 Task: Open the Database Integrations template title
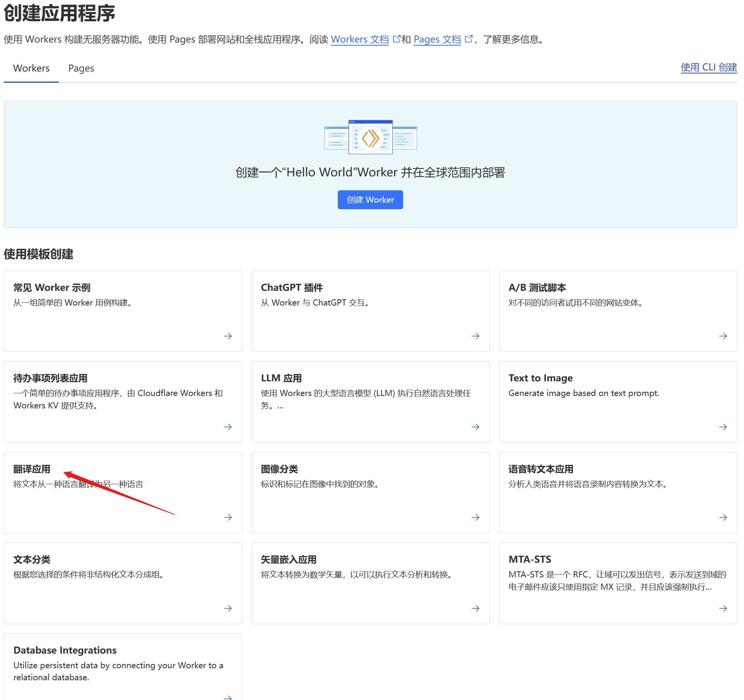[65, 650]
